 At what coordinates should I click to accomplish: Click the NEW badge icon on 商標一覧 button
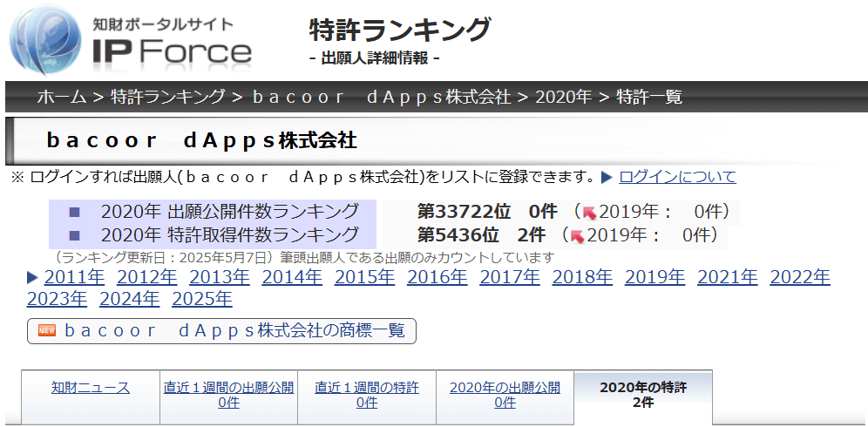tap(46, 330)
